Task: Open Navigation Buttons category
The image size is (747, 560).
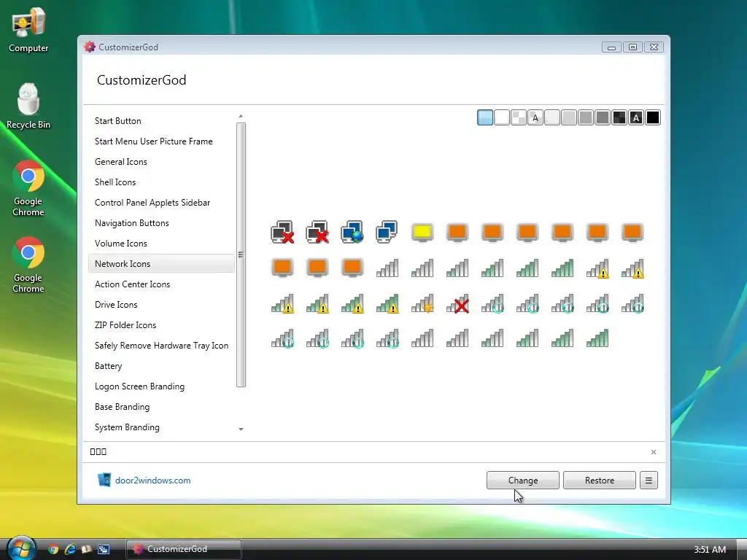Action: pyautogui.click(x=161, y=223)
